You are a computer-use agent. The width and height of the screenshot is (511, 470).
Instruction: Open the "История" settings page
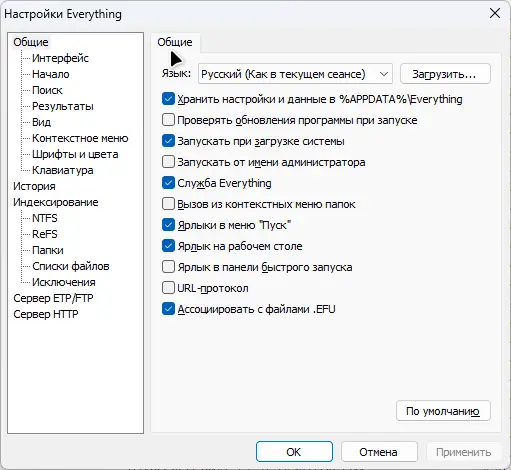[34, 186]
